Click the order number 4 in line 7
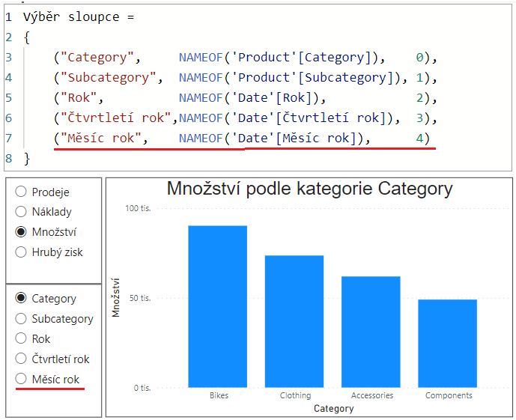Image resolution: width=516 pixels, height=420 pixels. (x=419, y=139)
